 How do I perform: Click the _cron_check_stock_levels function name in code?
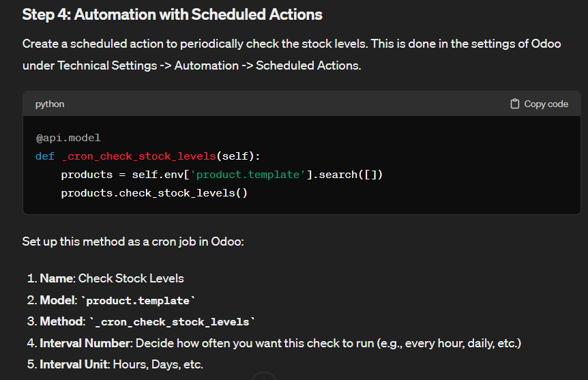[139, 156]
